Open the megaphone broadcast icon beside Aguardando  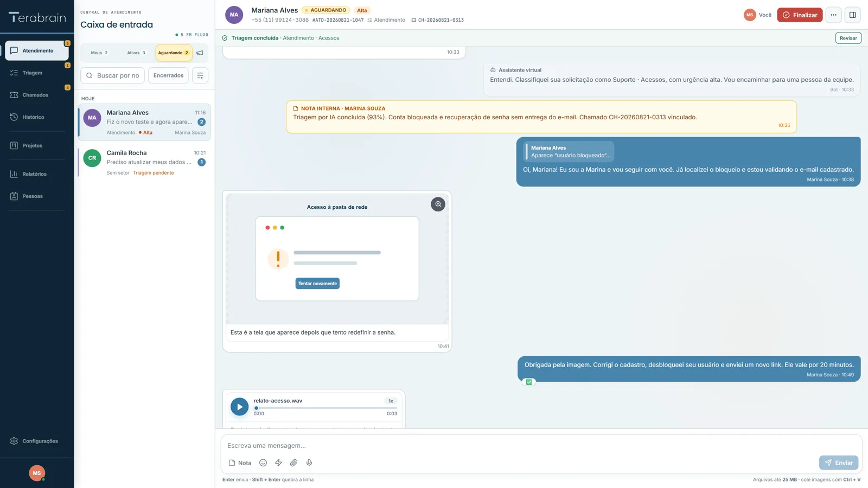200,53
